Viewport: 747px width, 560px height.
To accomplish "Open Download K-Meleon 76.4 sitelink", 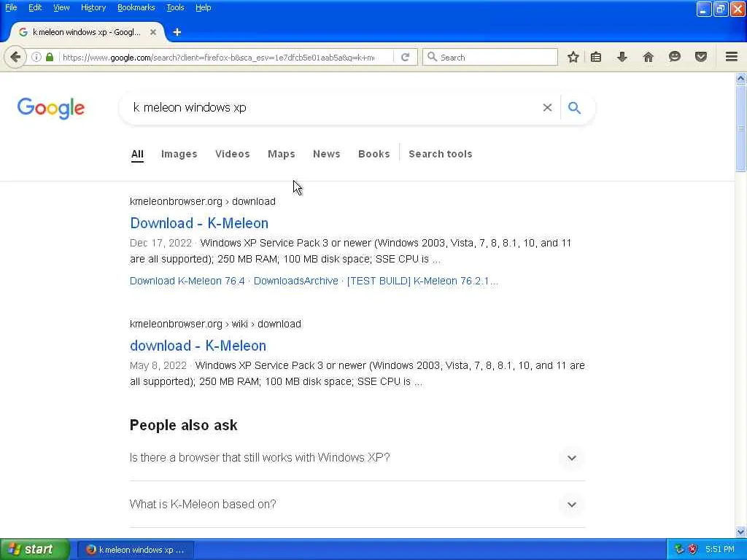I will (x=187, y=281).
